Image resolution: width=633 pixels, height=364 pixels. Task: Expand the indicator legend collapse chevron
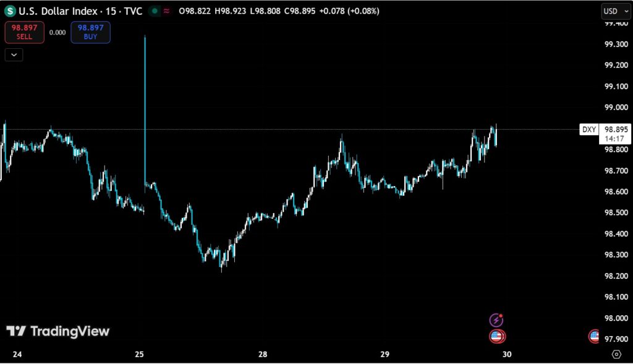tap(14, 55)
